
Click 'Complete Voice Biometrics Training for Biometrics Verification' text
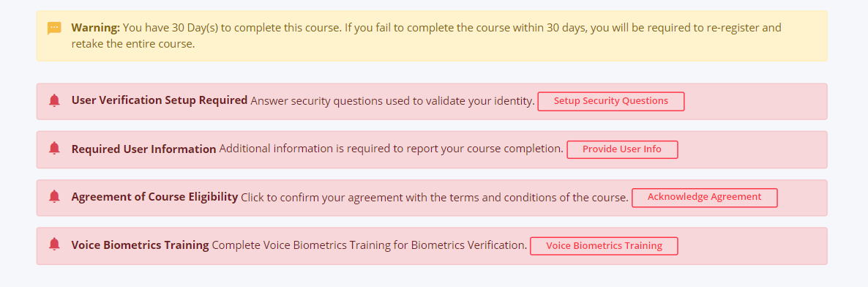tap(370, 245)
